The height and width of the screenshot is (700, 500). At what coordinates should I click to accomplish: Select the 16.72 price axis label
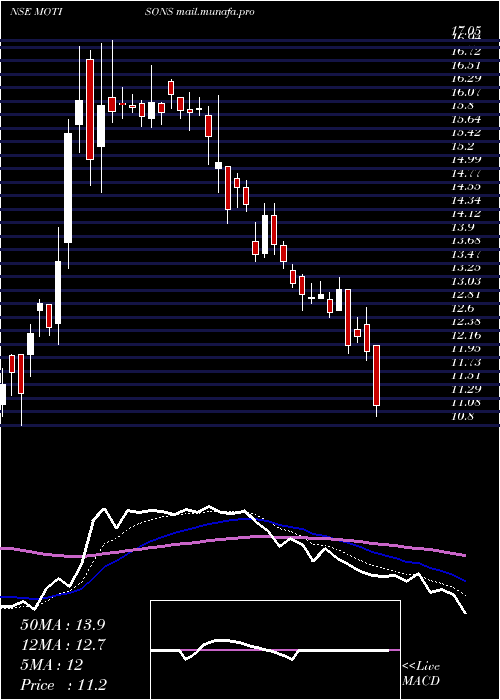(466, 52)
